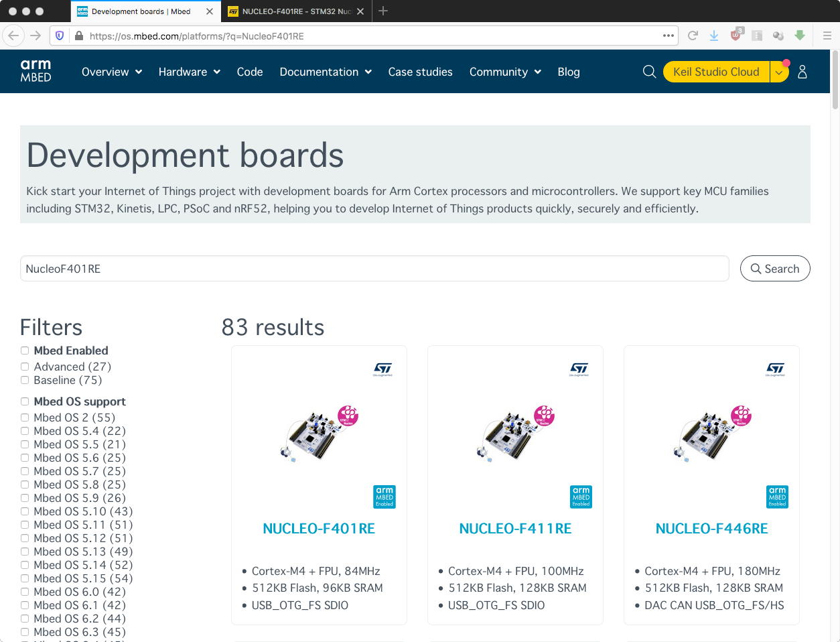Click the page vertical scrollbar

pyautogui.click(x=835, y=80)
